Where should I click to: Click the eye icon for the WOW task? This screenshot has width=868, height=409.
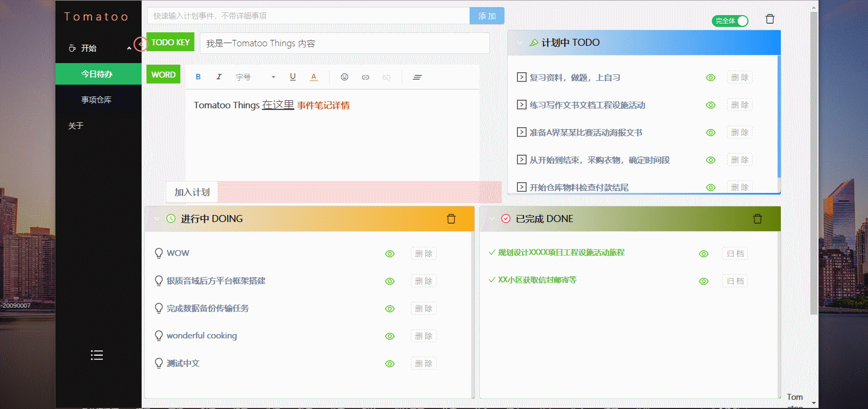[x=390, y=254]
